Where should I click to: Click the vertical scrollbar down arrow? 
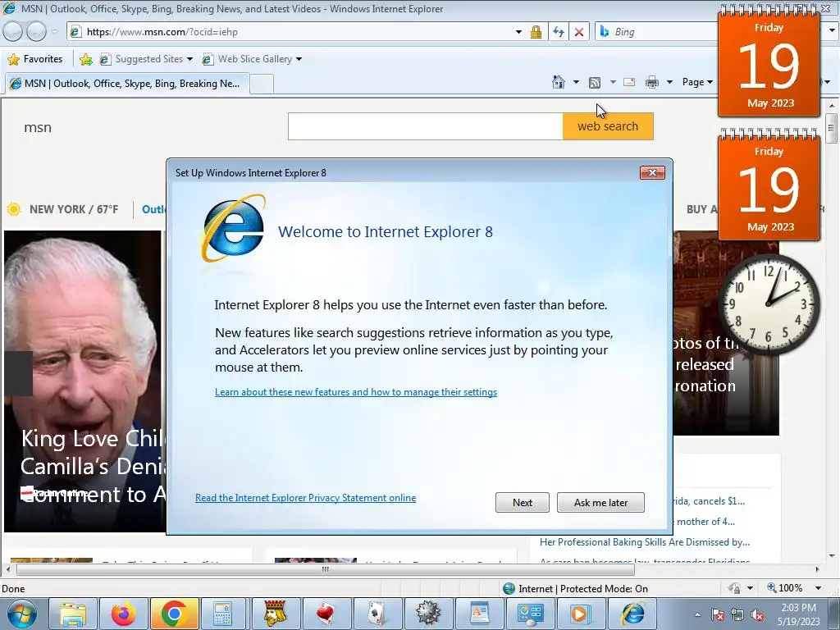coord(832,556)
